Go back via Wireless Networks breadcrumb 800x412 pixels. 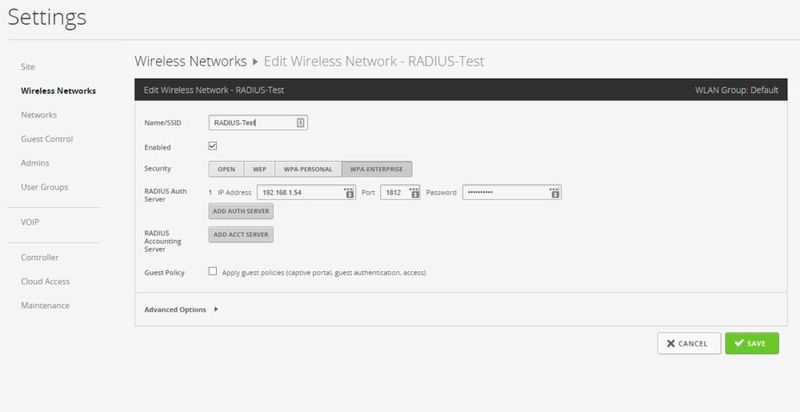click(190, 61)
